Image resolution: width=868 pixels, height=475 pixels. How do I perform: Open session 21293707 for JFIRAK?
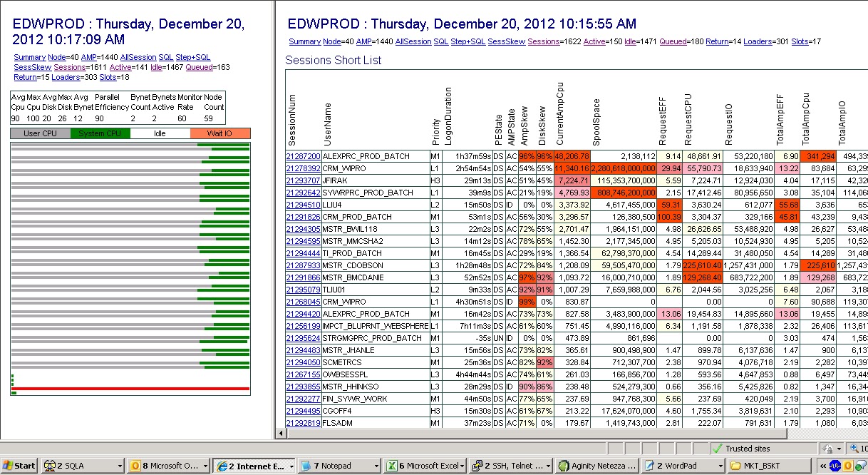point(303,180)
